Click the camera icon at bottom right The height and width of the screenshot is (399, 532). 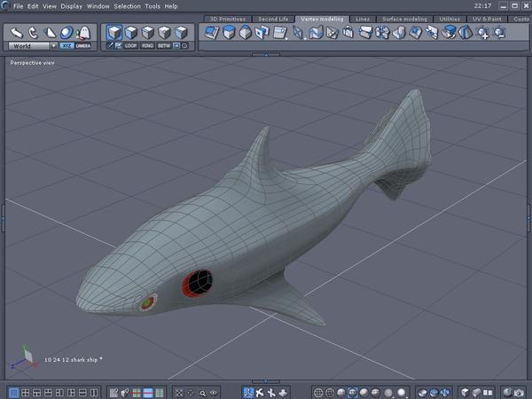(519, 393)
